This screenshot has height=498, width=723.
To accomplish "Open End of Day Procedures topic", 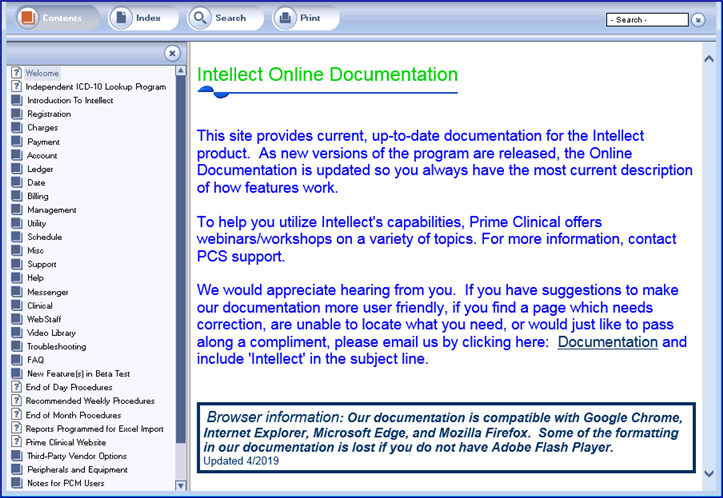I will (x=69, y=387).
